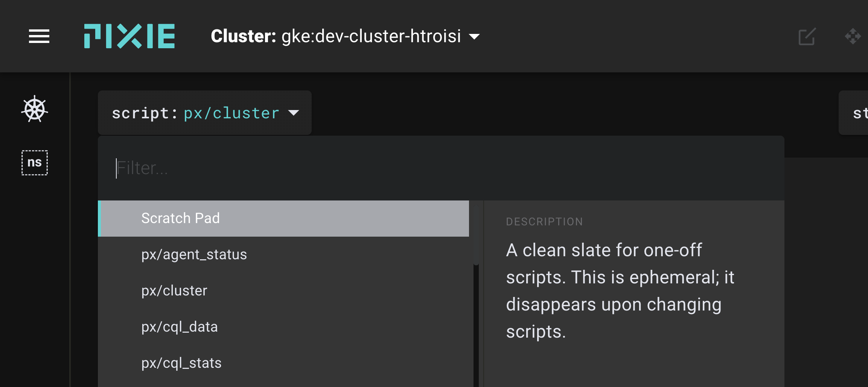Open the namespaces 'ns' sidebar icon
Image resolution: width=868 pixels, height=387 pixels.
35,162
